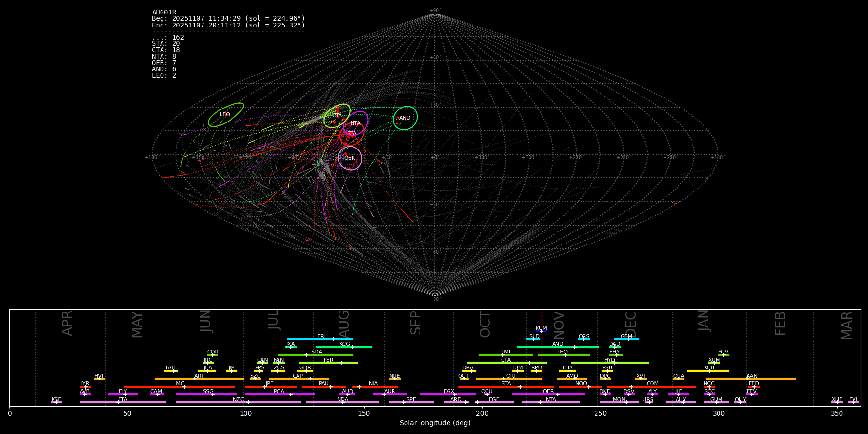Click the station ID text AU001R
Screen dimensions: 868x434
point(164,13)
